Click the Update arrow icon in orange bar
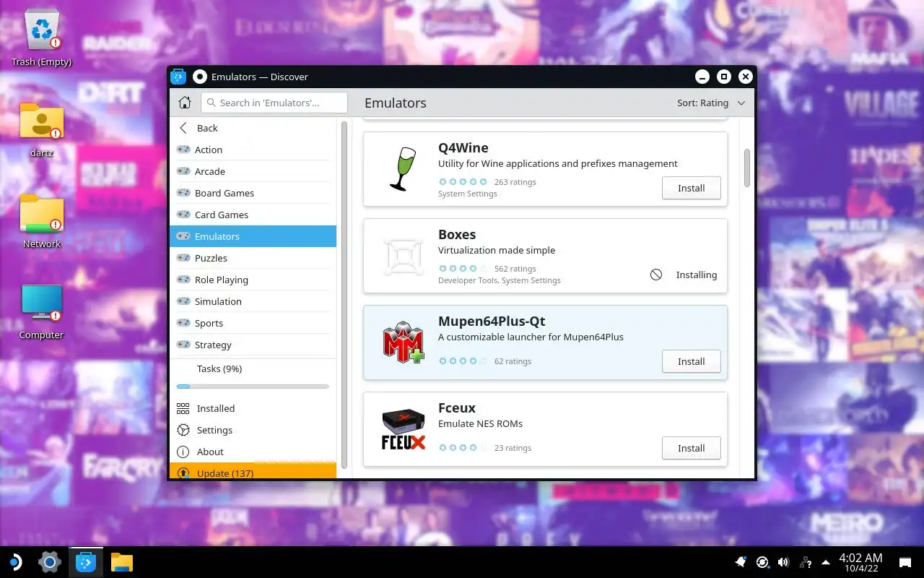 click(183, 473)
